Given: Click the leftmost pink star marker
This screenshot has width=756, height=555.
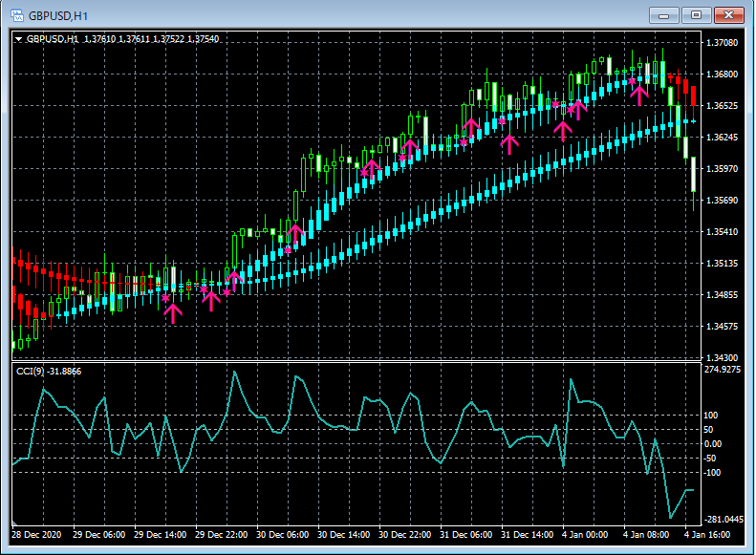Looking at the screenshot, I should pos(165,298).
